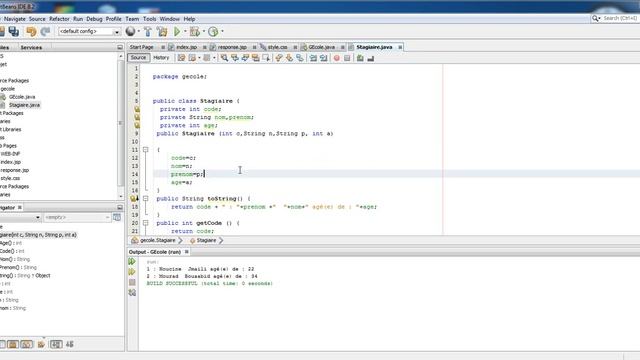Click the red Start Macro Recording icon
Viewport: 640px width, 360px height.
point(337,58)
